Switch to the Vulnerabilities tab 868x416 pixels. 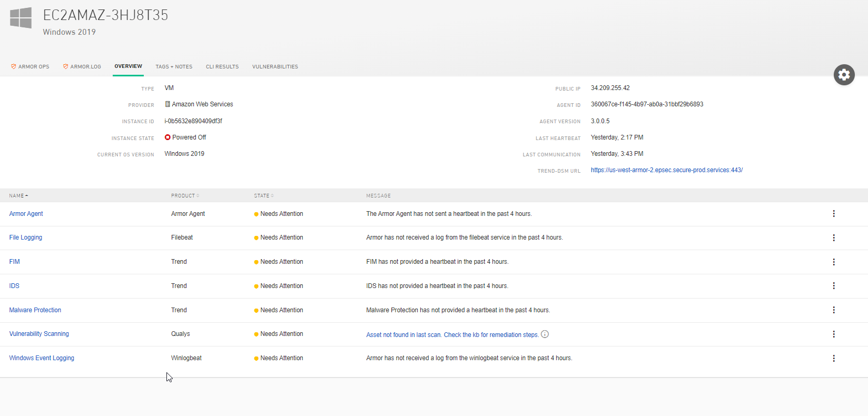[275, 67]
